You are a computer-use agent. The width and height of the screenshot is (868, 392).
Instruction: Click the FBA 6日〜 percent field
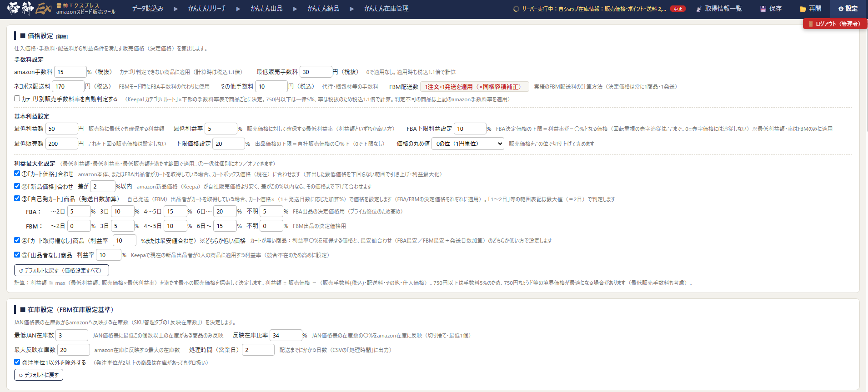coord(225,211)
